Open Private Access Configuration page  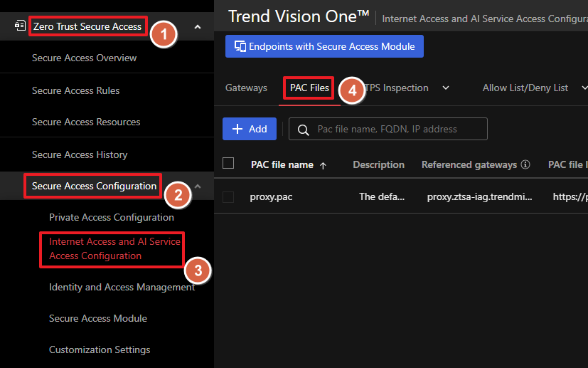(111, 217)
